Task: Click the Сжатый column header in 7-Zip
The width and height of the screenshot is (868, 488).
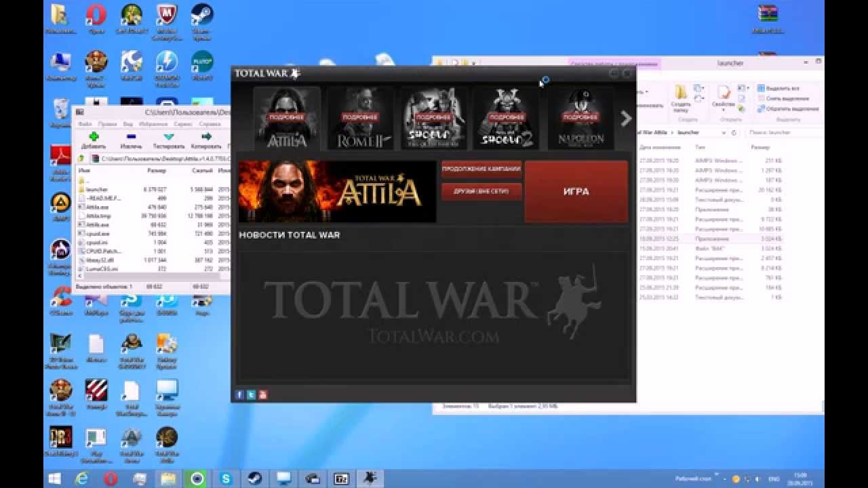Action: (x=201, y=171)
